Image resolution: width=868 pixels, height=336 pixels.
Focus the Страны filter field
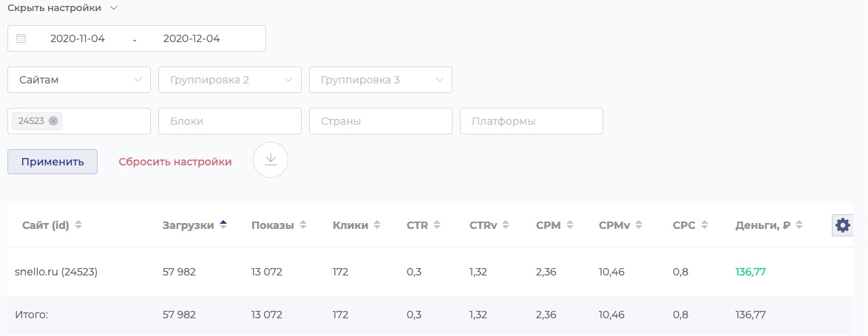(x=381, y=121)
